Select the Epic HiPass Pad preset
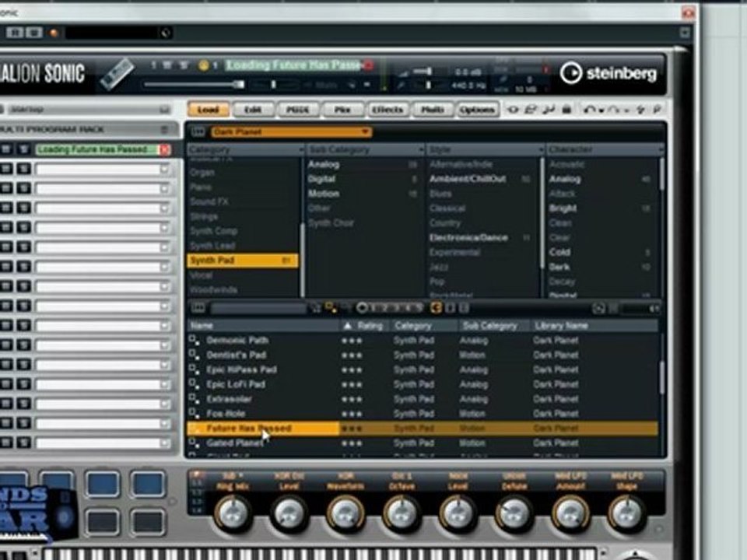 pyautogui.click(x=241, y=370)
